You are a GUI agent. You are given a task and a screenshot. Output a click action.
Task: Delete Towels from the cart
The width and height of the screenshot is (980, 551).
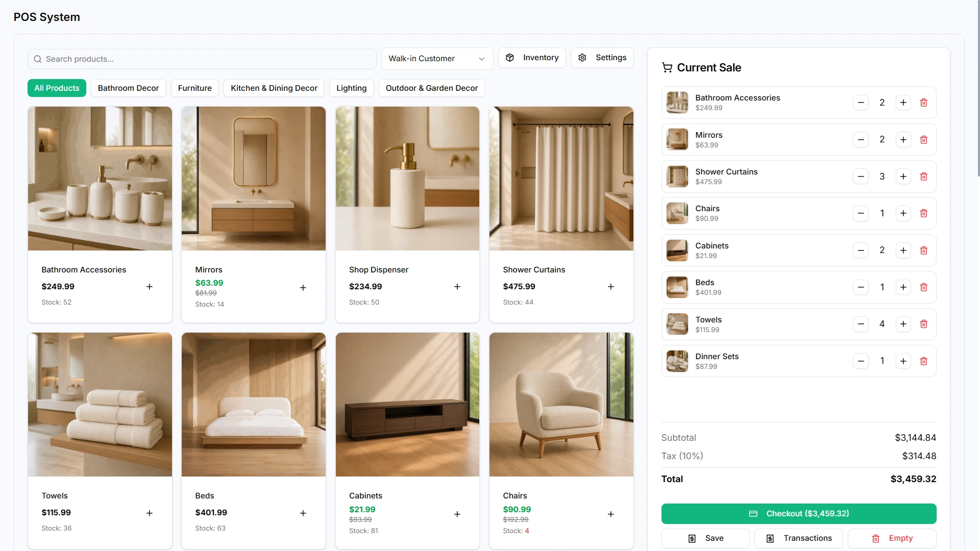tap(923, 324)
